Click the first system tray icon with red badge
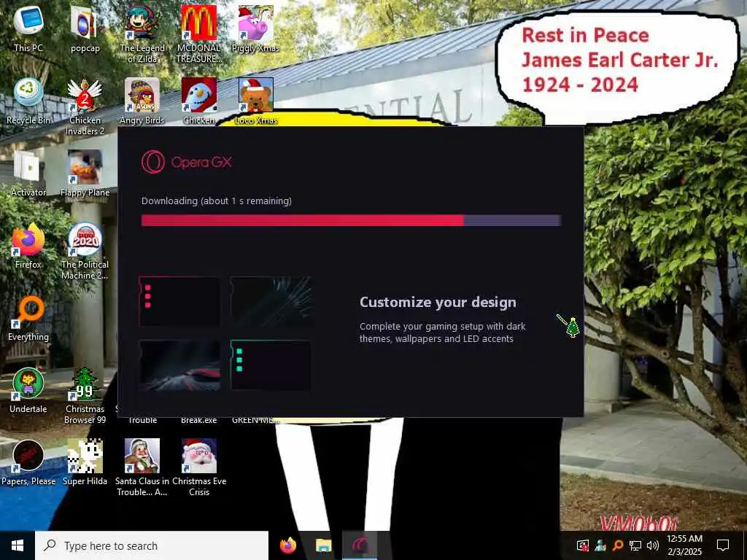This screenshot has height=560, width=747. [x=582, y=545]
